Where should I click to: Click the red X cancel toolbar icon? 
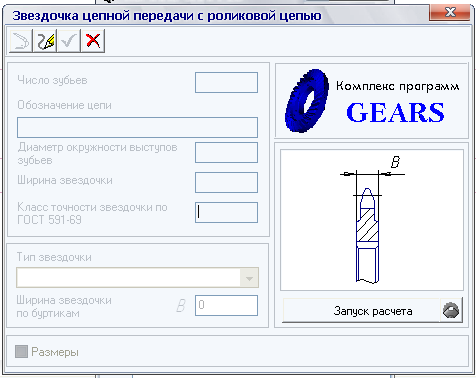[93, 41]
